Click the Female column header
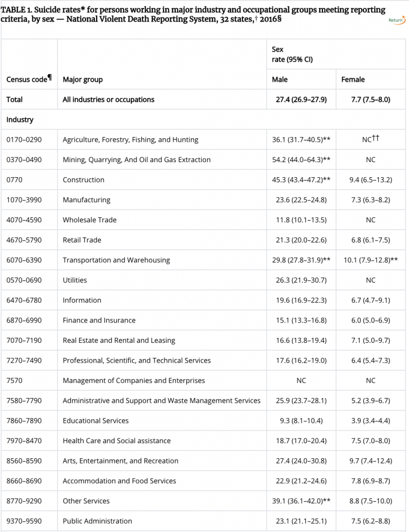The width and height of the screenshot is (409, 532). (x=353, y=79)
